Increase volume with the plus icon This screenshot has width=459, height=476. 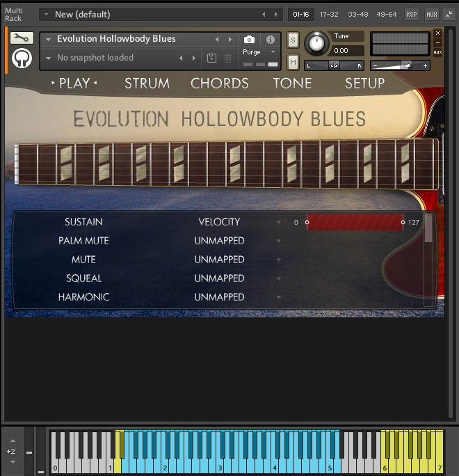425,65
